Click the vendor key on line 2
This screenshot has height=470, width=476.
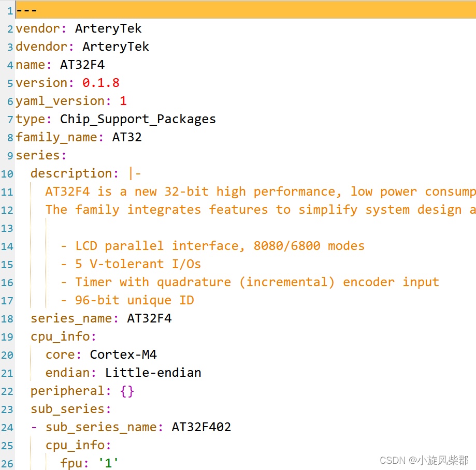point(38,28)
